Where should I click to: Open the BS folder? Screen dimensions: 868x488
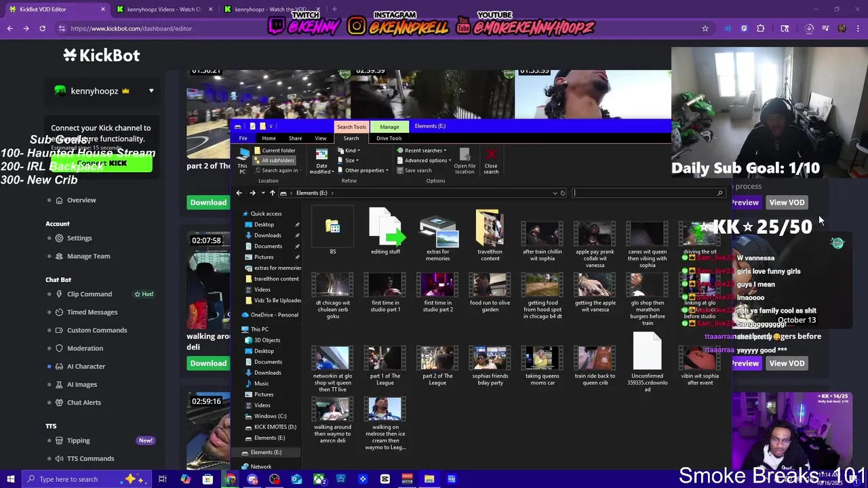(x=332, y=232)
